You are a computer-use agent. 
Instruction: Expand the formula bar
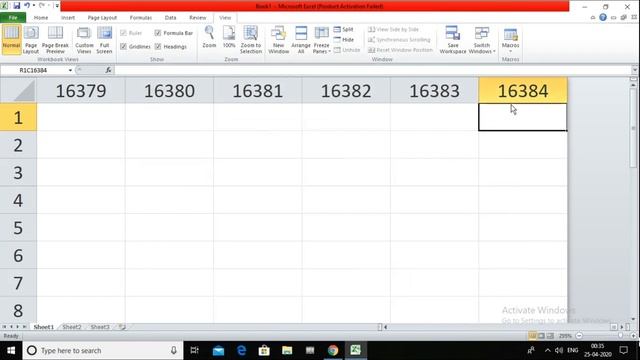[x=634, y=70]
